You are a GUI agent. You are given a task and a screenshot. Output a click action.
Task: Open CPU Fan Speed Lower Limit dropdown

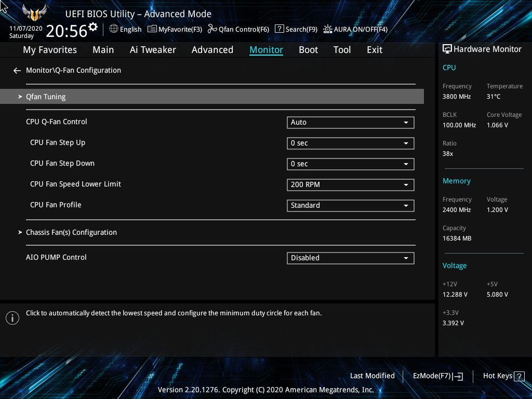coord(351,184)
